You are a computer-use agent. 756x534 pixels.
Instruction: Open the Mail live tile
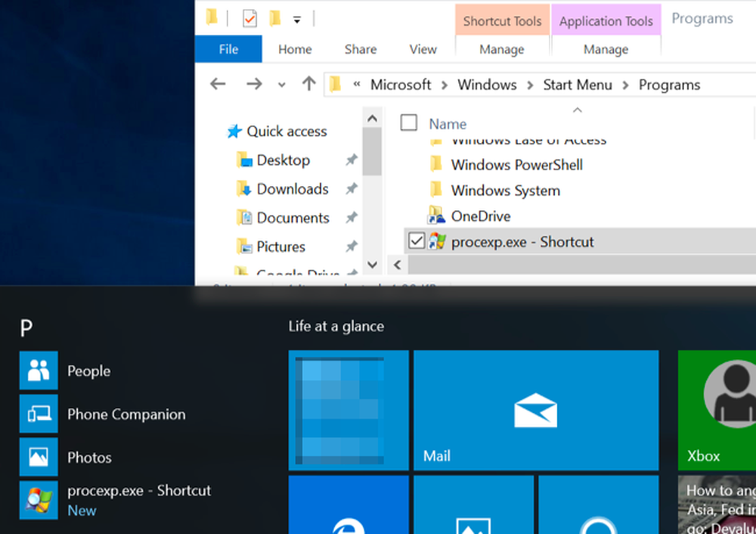pyautogui.click(x=536, y=410)
